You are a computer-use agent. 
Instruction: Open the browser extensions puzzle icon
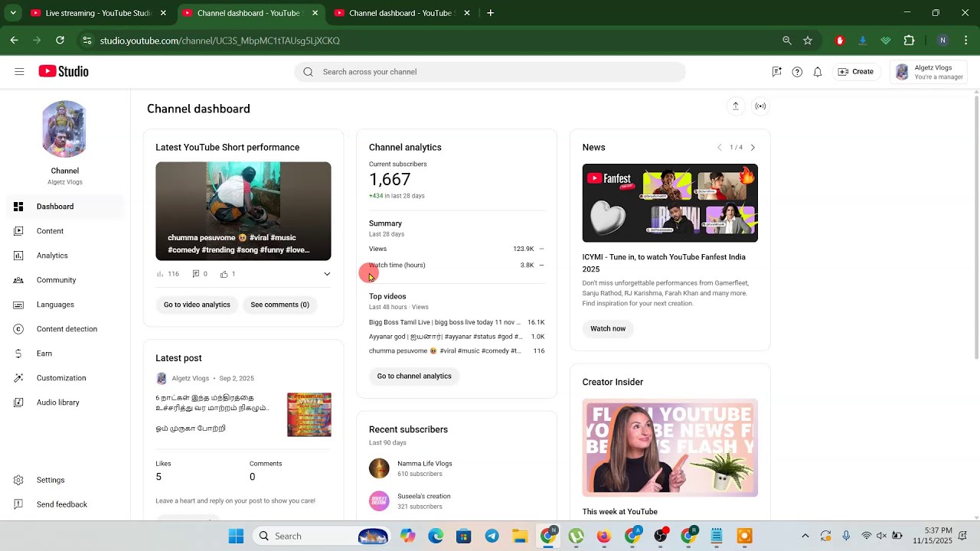910,41
